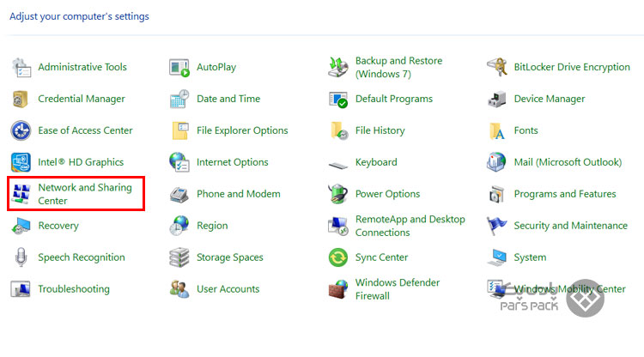Open the Intel HD Graphics link
Screen dimensions: 644x357
click(x=81, y=162)
